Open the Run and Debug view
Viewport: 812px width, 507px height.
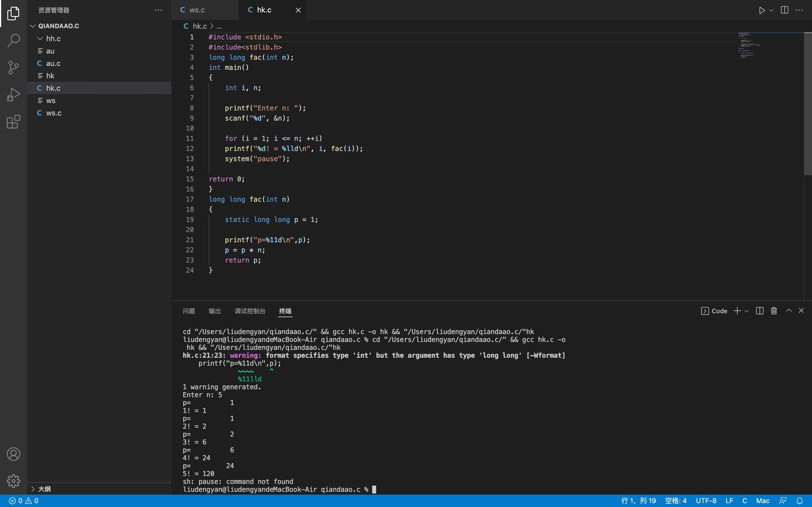[x=14, y=95]
